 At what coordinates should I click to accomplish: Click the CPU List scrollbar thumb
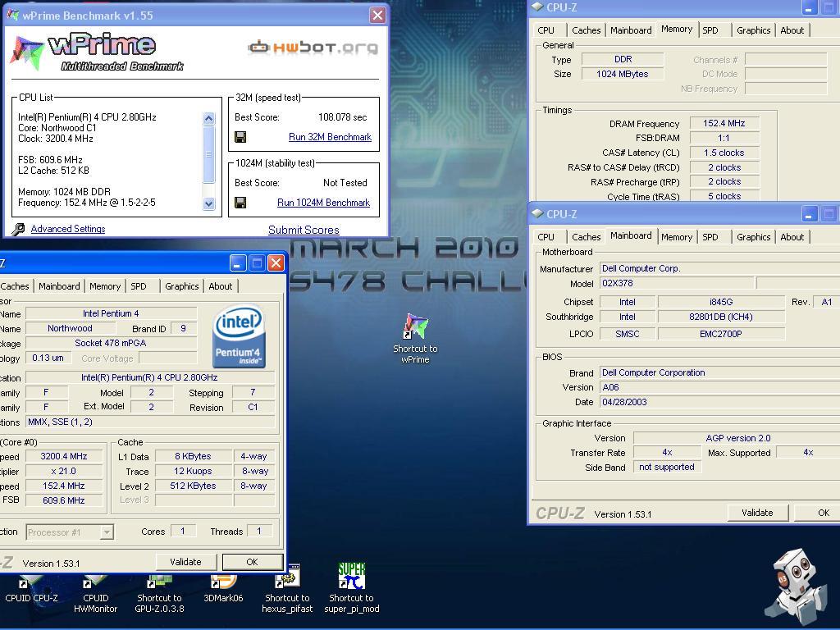pyautogui.click(x=209, y=154)
